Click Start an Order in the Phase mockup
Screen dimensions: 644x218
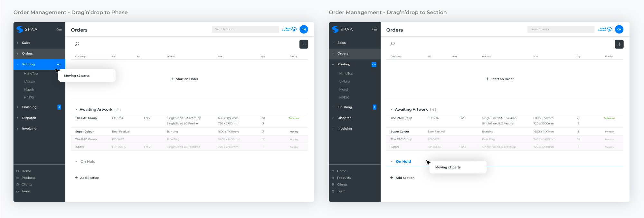click(x=185, y=79)
